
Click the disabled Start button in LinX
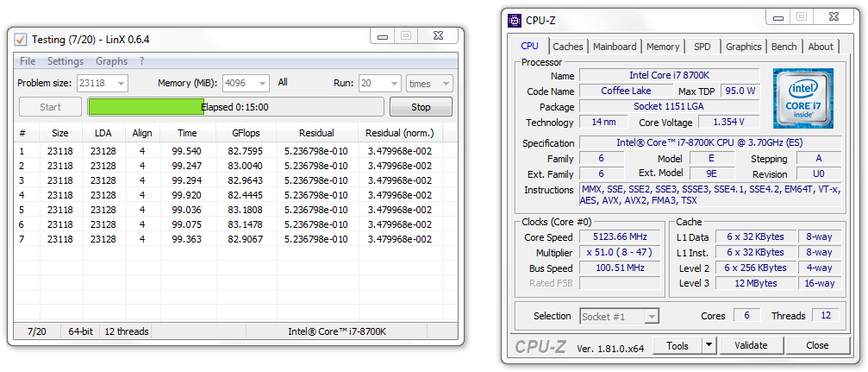pyautogui.click(x=50, y=107)
